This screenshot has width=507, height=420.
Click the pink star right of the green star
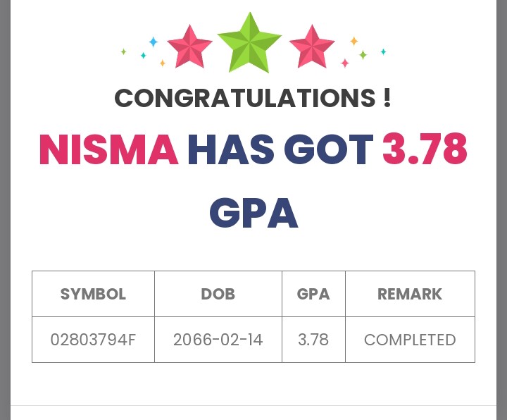(x=312, y=47)
